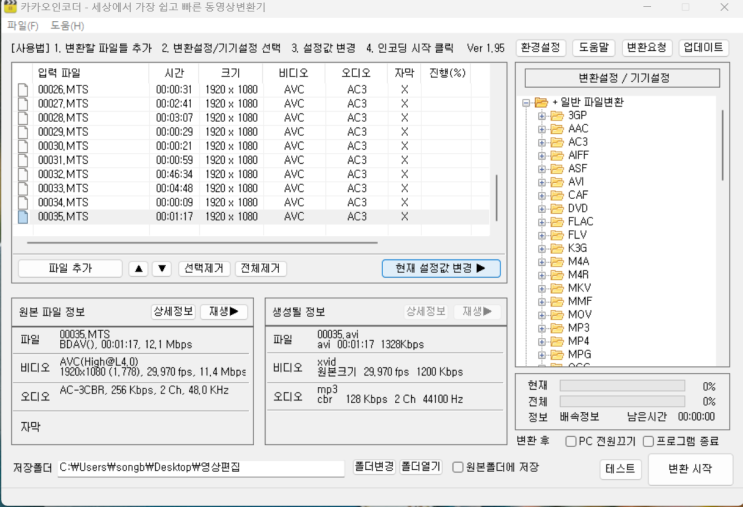This screenshot has width=743, height=507.
Task: Click the 도움말 button
Action: (x=594, y=48)
